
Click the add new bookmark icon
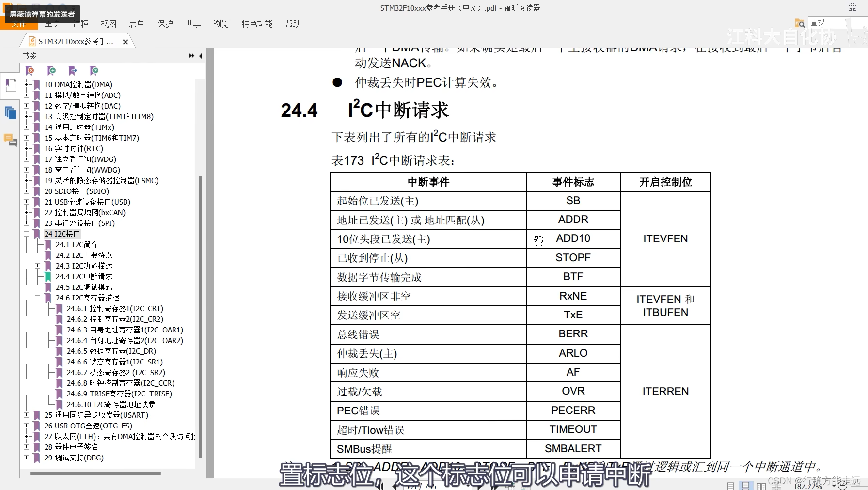click(51, 71)
